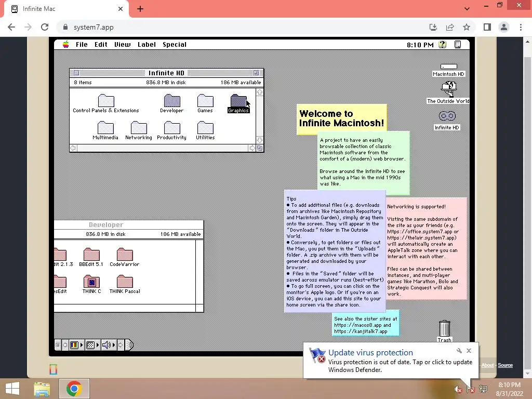
Task: Open File Explorer from the taskbar
Action: [42, 389]
